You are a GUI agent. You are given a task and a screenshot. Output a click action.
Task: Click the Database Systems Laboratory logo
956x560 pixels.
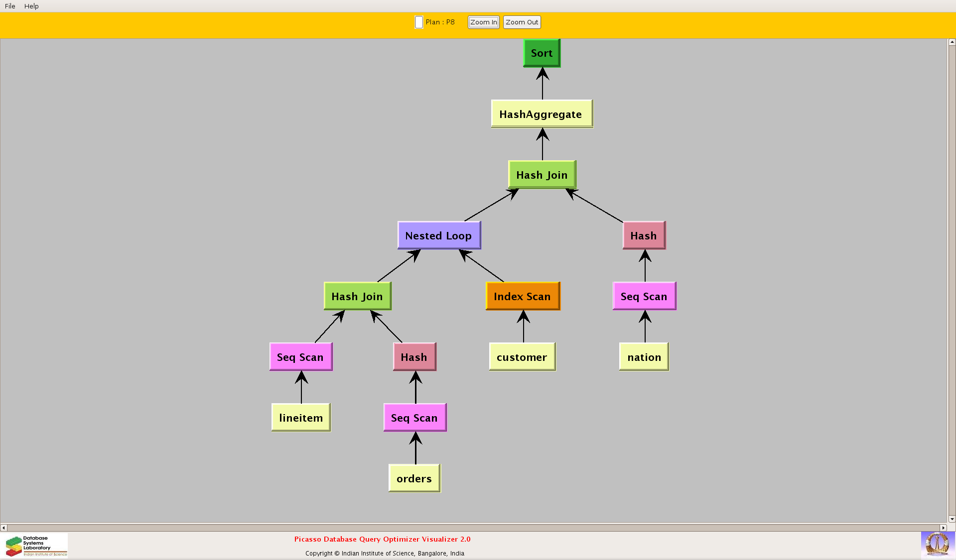pyautogui.click(x=36, y=546)
